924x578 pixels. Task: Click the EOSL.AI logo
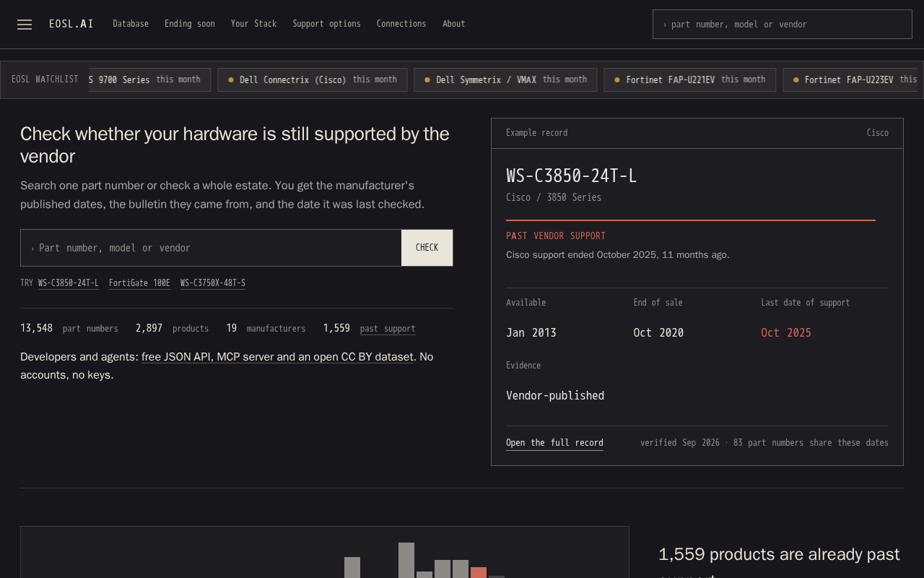click(71, 24)
